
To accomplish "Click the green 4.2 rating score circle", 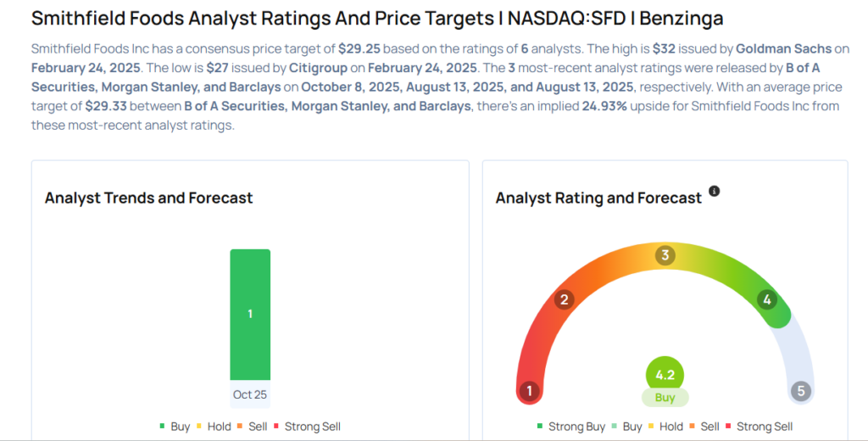I will [665, 375].
